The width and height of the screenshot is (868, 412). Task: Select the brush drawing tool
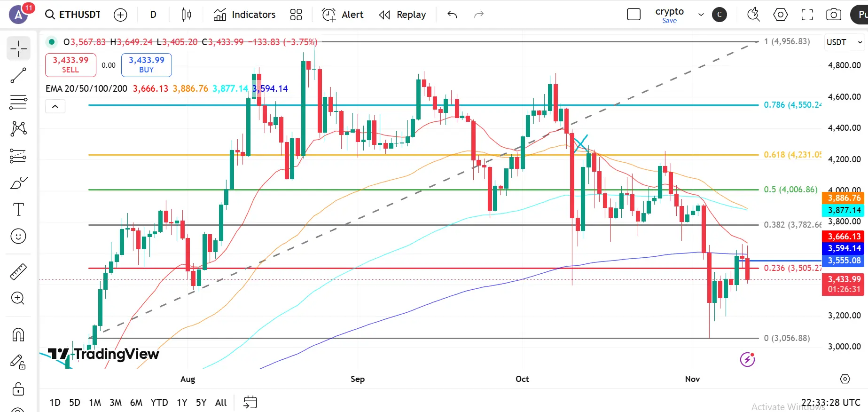pyautogui.click(x=18, y=182)
